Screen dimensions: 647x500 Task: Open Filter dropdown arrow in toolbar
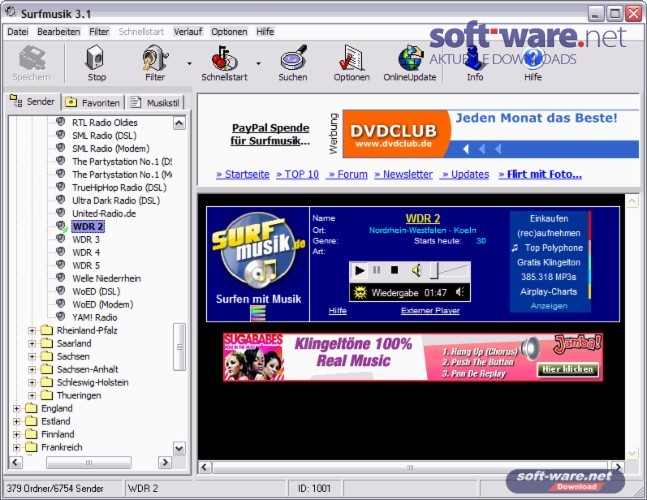click(x=189, y=64)
